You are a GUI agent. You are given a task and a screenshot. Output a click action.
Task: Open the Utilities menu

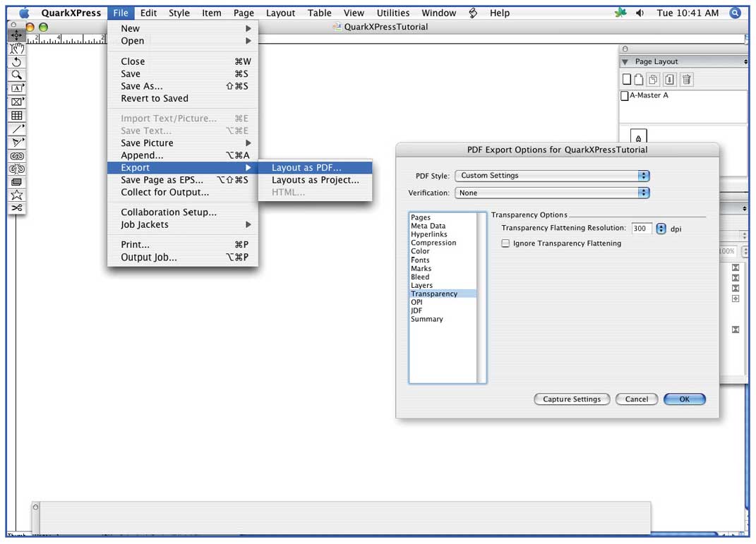pyautogui.click(x=393, y=13)
